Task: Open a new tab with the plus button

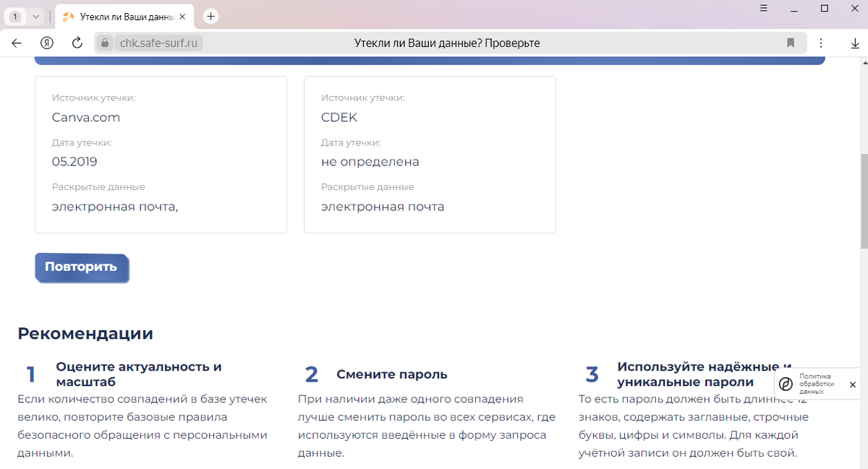Action: 211,16
